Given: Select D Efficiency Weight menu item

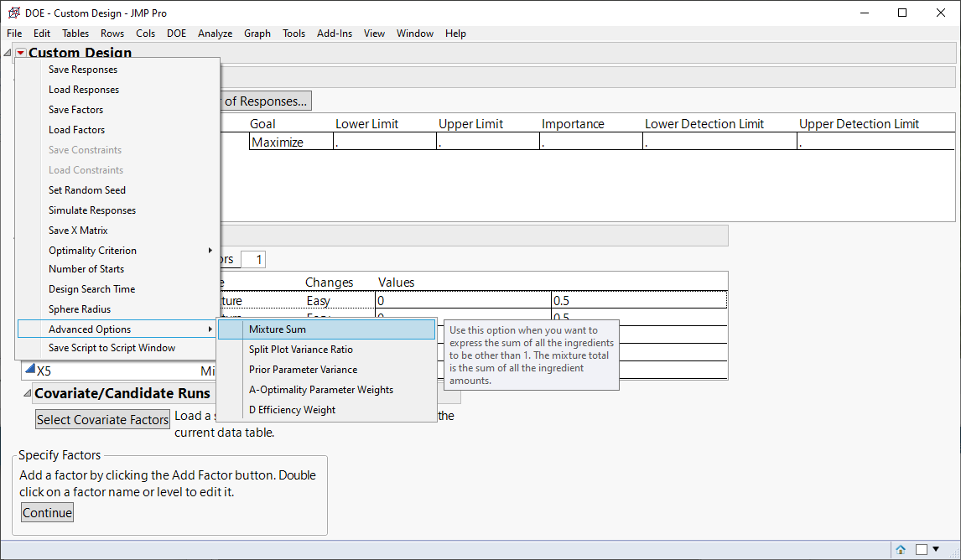Looking at the screenshot, I should tap(292, 410).
